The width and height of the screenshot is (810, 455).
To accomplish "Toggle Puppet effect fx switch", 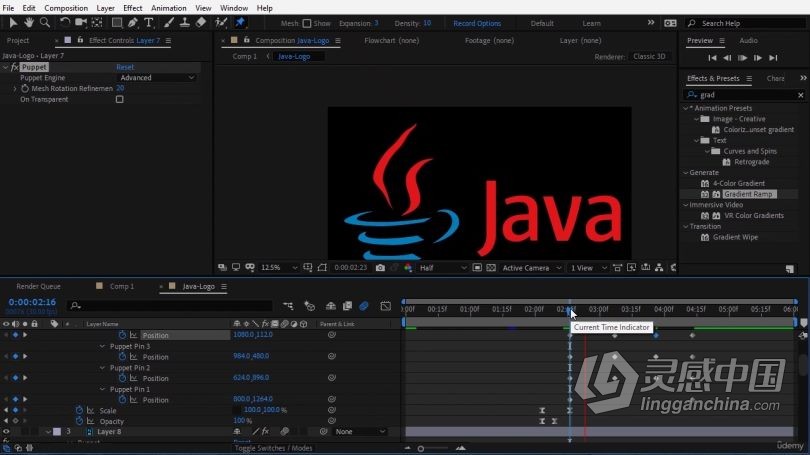I will 14,67.
